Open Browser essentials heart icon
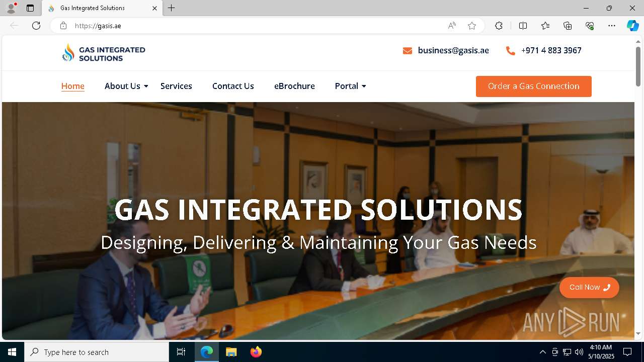 (x=590, y=26)
